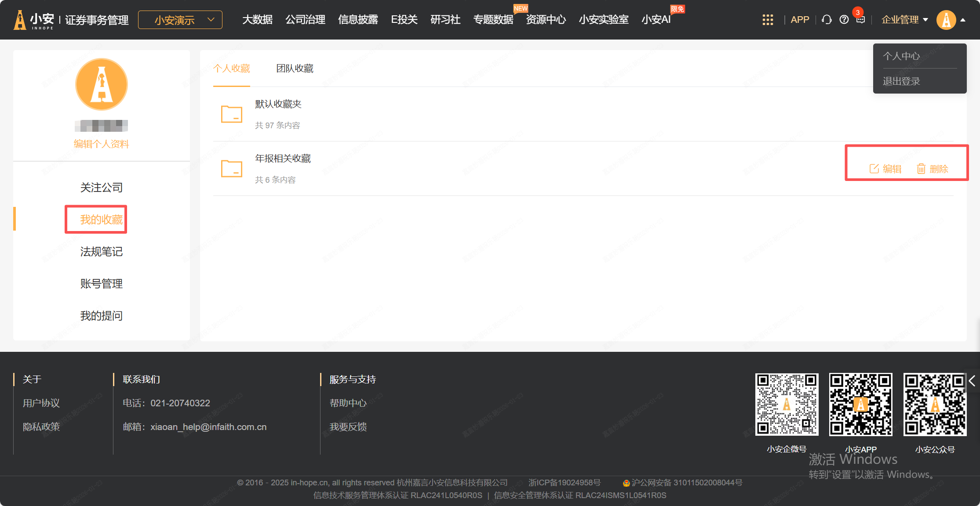Click the 编辑个人资料 link
Screen dimensions: 980x506
tap(101, 144)
